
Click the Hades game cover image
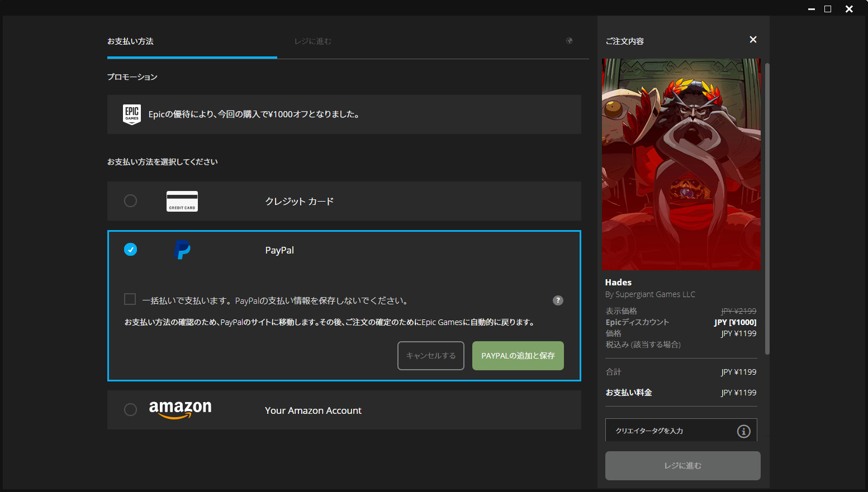click(x=681, y=164)
